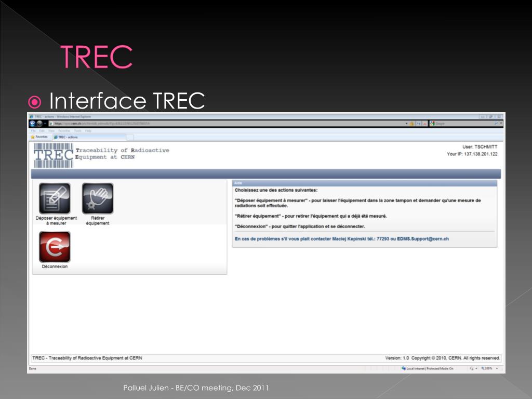Click the address bar URL field
The width and height of the screenshot is (532, 399).
pyautogui.click(x=228, y=124)
